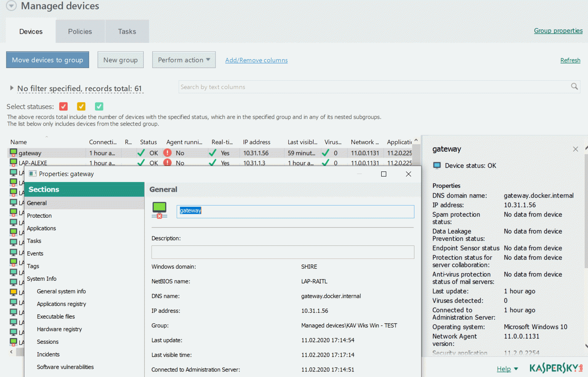Click the search magnifier icon
588x377 pixels.
pos(574,87)
